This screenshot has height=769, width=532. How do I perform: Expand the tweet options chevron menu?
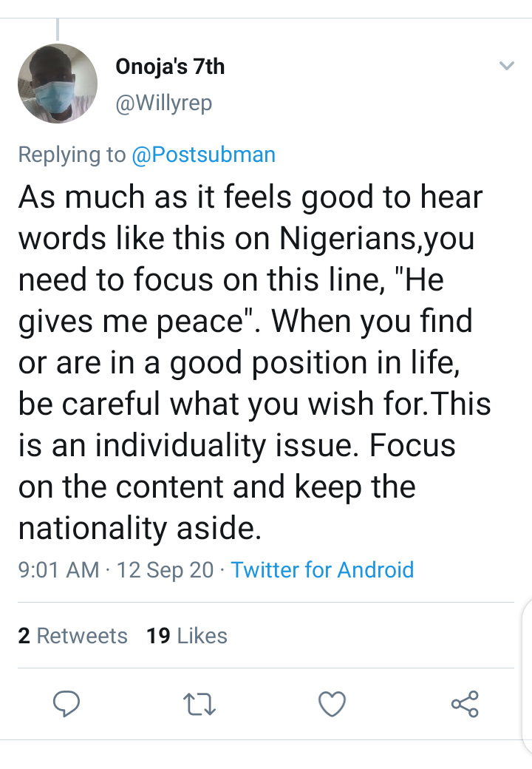tap(506, 67)
